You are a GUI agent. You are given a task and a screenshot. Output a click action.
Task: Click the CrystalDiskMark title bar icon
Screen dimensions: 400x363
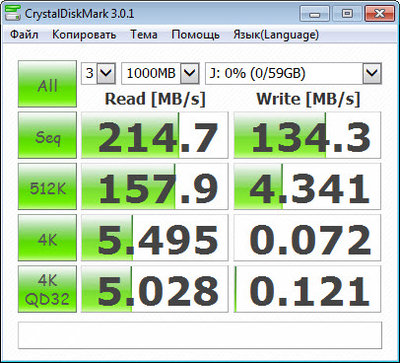(13, 12)
